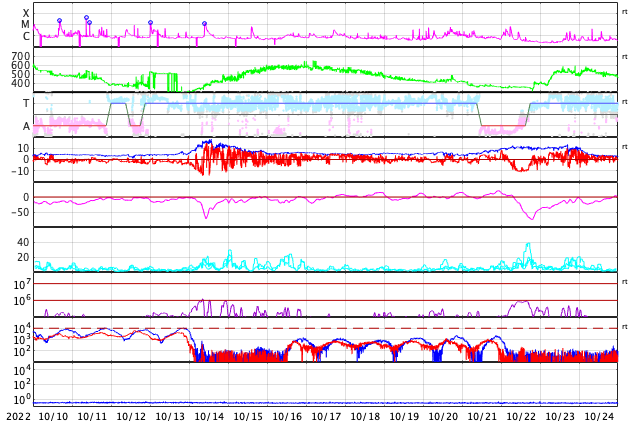Select the highest blue flare marker on 10/11
Image resolution: width=634 pixels, height=424 pixels.
tap(87, 18)
